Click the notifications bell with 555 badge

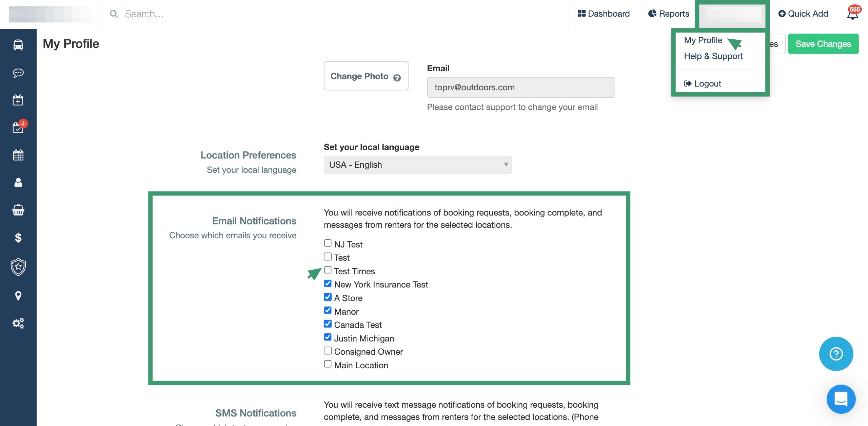point(852,14)
